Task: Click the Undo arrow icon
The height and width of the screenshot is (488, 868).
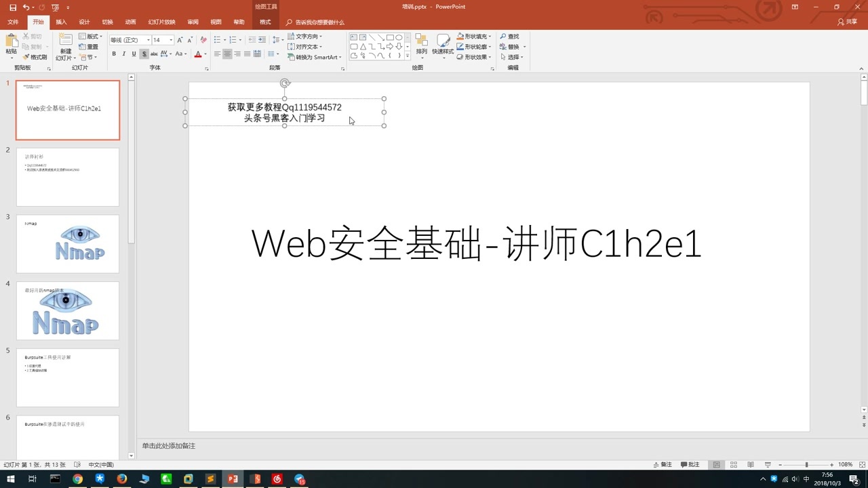Action: (26, 7)
